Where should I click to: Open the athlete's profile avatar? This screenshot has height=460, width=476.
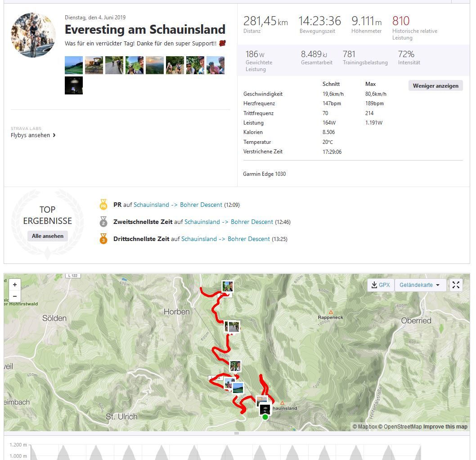pos(33,35)
